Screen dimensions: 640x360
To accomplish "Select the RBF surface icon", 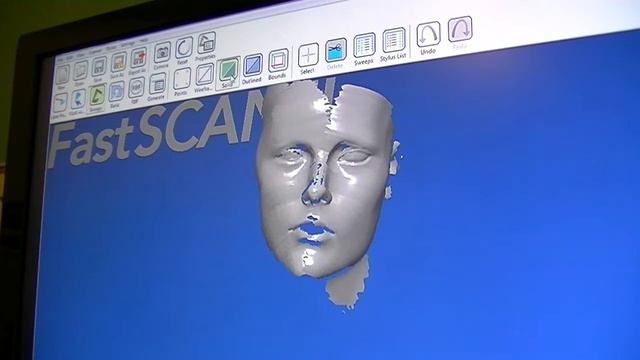I will coord(136,87).
